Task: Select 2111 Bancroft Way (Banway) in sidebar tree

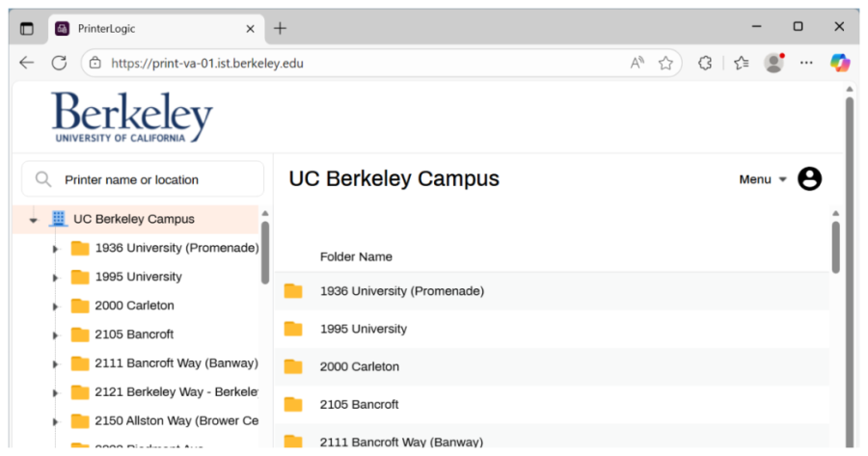Action: pyautogui.click(x=176, y=363)
